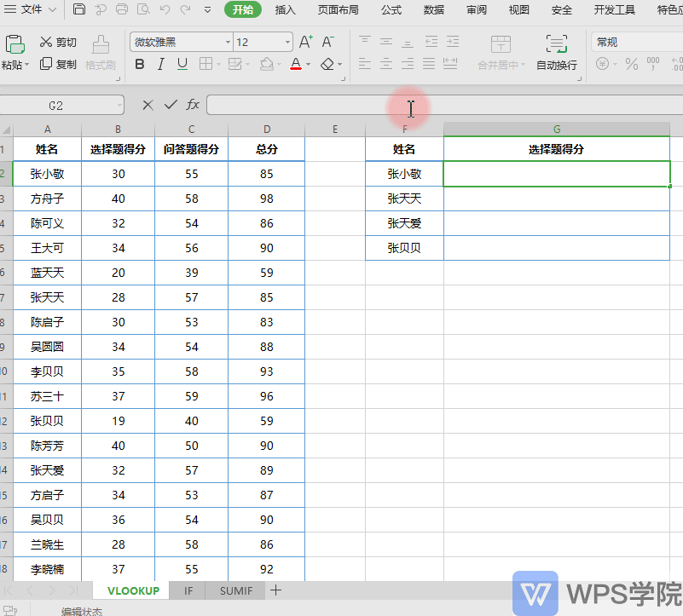Toggle Justify alignment

[429, 65]
